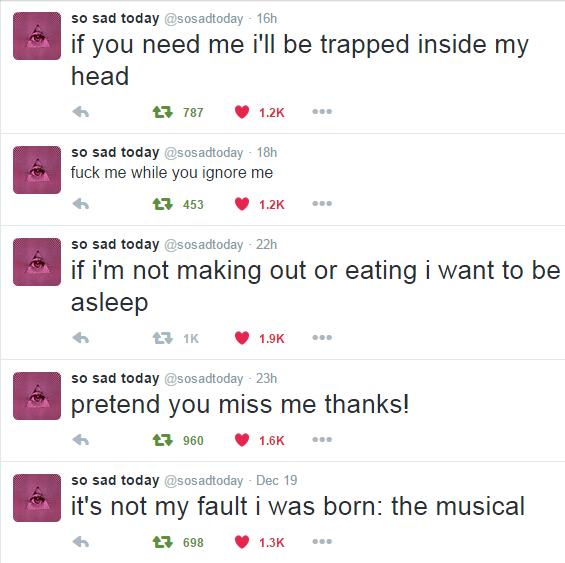565x563 pixels.
Task: Reply to 'pretend you miss me thanks!' tweet
Action: click(x=81, y=440)
